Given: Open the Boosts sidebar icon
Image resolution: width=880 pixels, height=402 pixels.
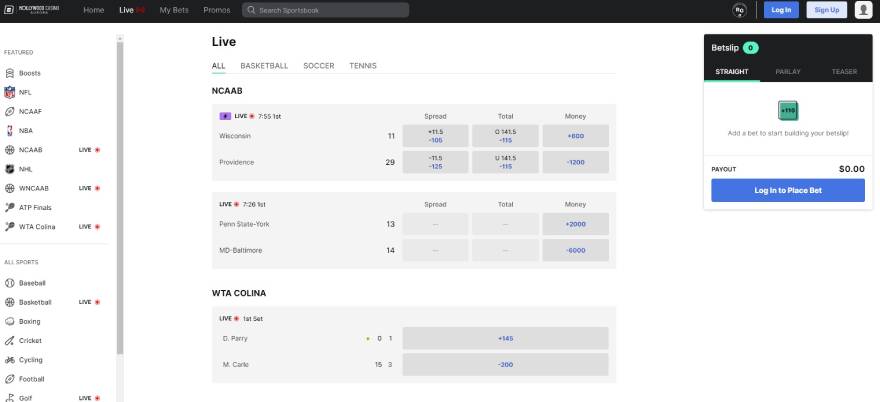Looking at the screenshot, I should coord(10,73).
